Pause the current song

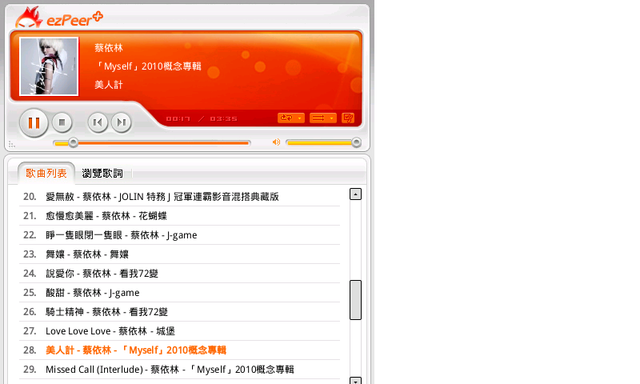pyautogui.click(x=33, y=122)
